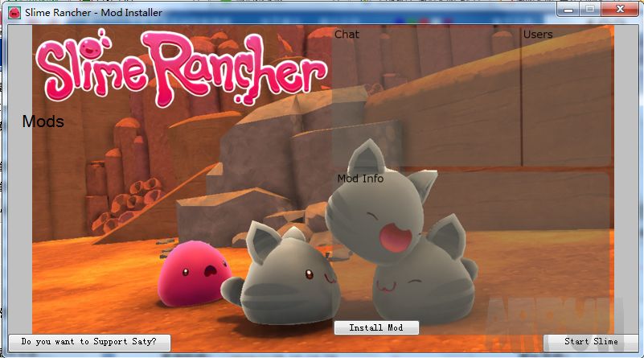Select the Chat panel label

coord(347,35)
